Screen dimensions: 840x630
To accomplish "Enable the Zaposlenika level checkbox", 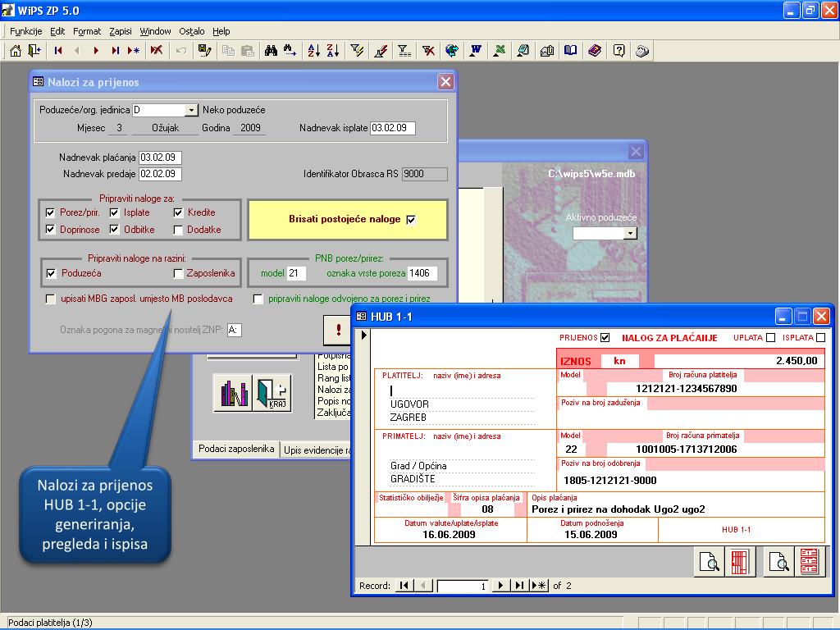I will click(x=178, y=274).
